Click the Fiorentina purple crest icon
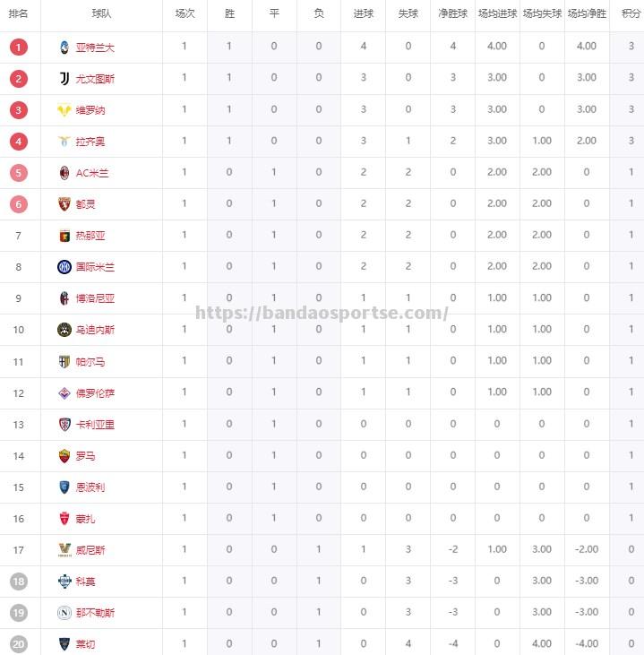This screenshot has height=655, width=644. [64, 393]
